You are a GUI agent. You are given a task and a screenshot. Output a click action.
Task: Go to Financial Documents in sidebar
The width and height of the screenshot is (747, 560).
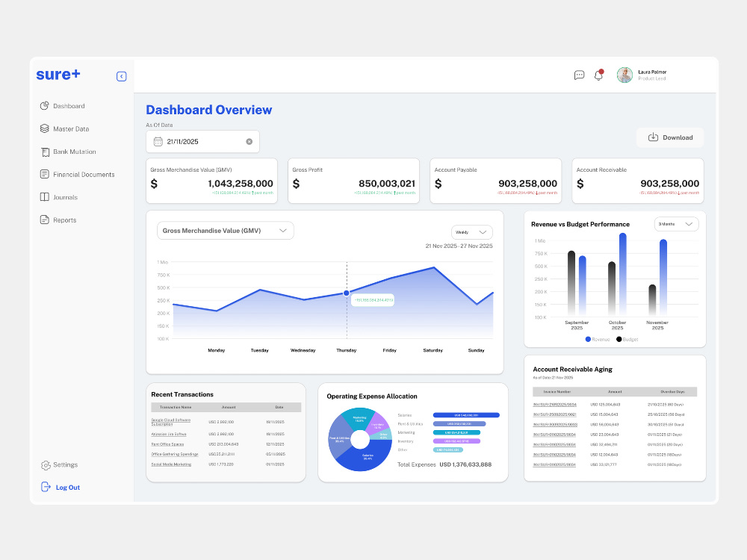(77, 174)
